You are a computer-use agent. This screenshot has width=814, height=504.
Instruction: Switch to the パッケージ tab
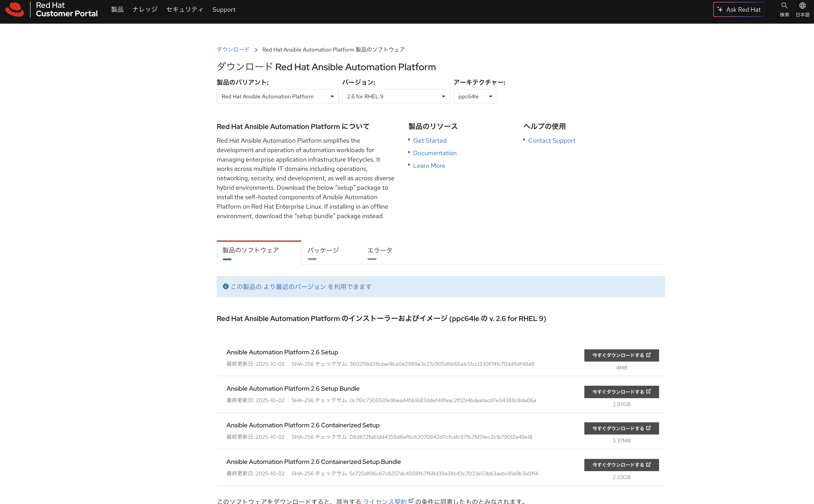323,250
